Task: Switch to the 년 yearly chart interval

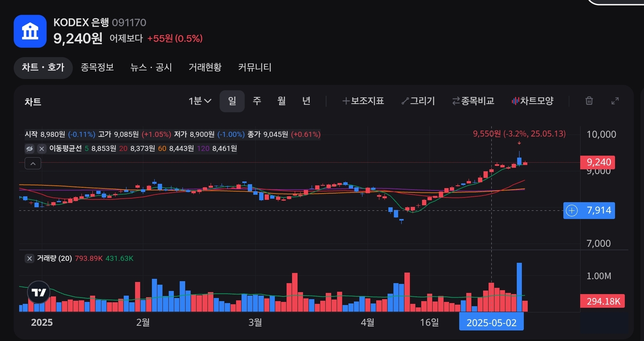Action: [x=306, y=101]
